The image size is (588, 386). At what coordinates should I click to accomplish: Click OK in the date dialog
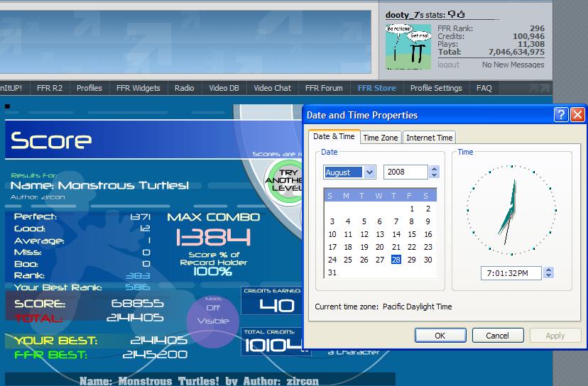(x=440, y=336)
